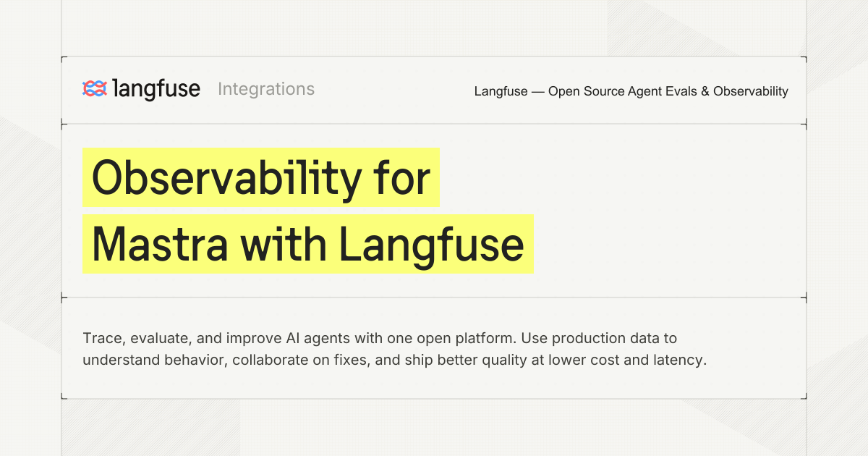Click the highlighted heading 'Observability for'

[x=261, y=177]
